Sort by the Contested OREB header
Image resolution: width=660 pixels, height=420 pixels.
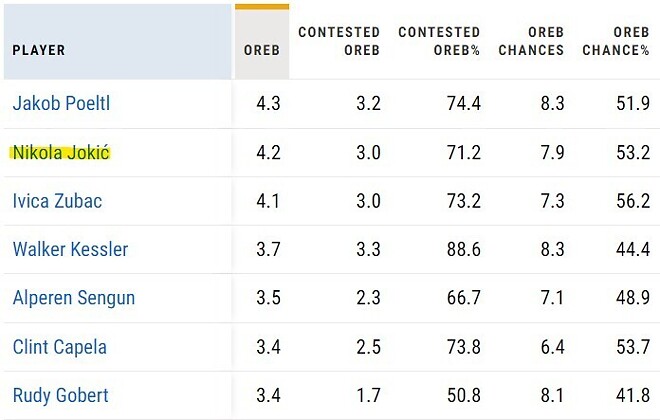click(x=338, y=41)
